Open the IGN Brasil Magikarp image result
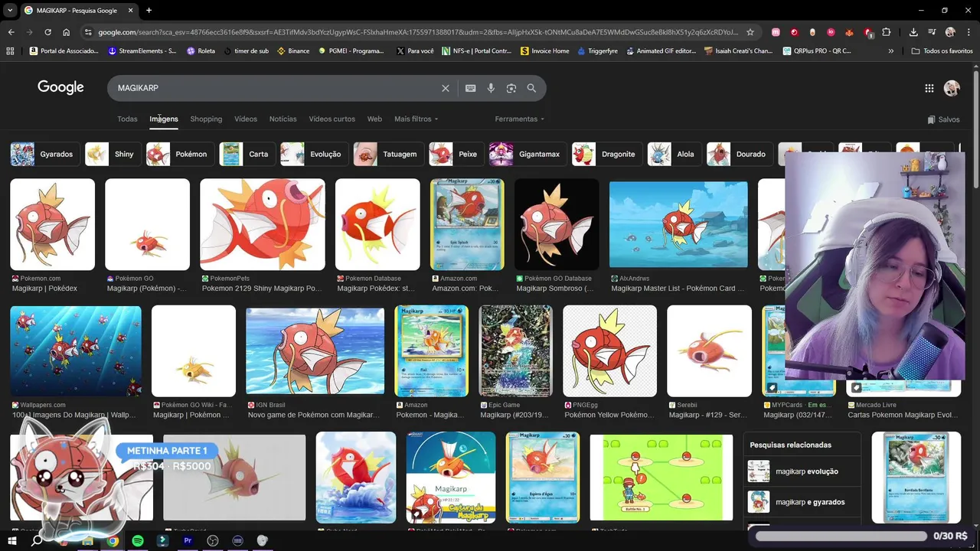980x551 pixels. [x=315, y=350]
